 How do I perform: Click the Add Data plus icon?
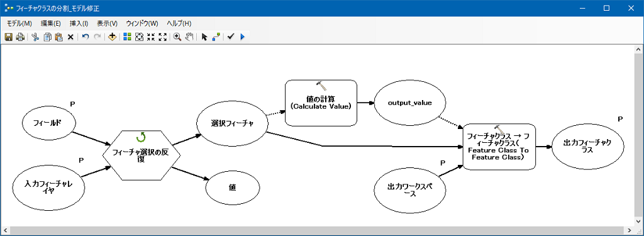(112, 37)
